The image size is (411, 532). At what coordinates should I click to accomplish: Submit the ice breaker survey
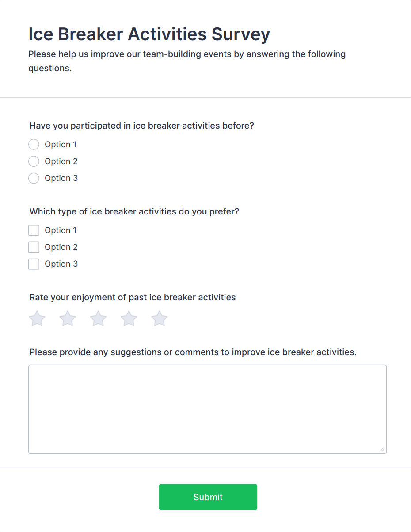tap(208, 497)
